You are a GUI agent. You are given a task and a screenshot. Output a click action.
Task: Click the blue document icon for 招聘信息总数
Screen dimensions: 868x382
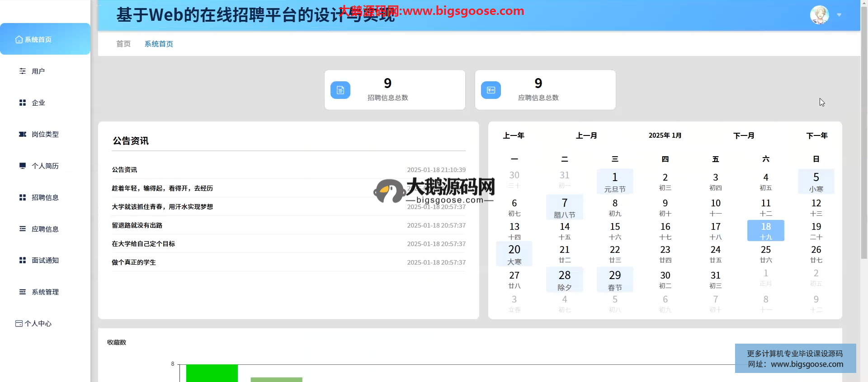click(x=340, y=90)
